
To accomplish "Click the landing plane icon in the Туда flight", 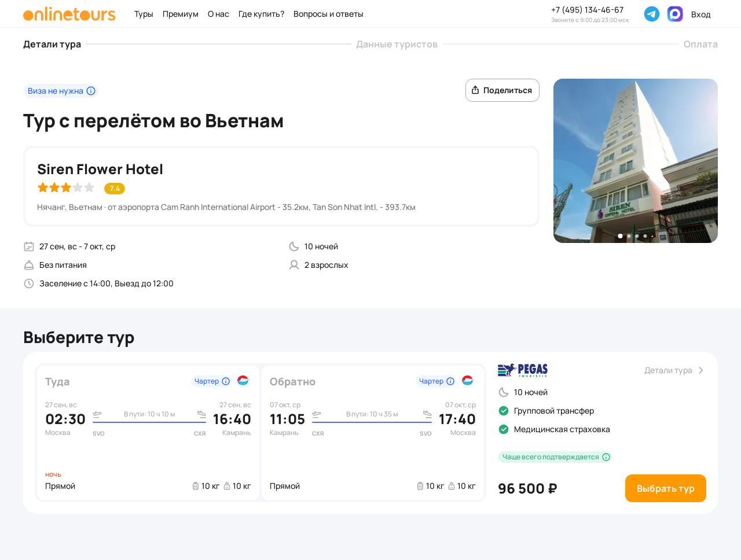I will [x=201, y=414].
